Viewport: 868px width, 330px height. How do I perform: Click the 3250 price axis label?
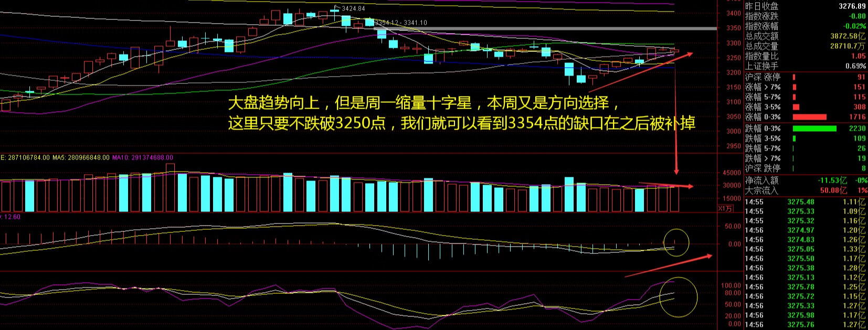click(734, 58)
